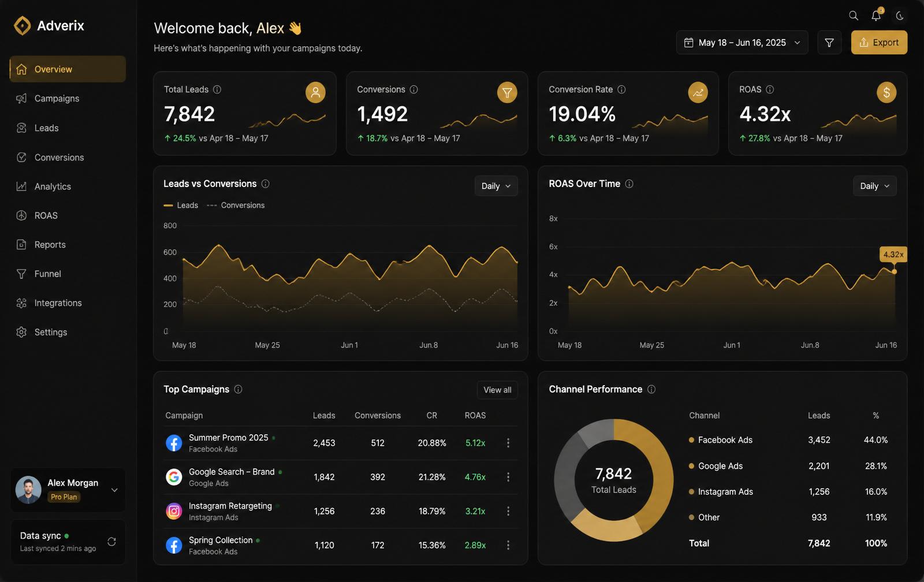Click the Pro Plan badge
Screen dimensions: 924x582
[x=64, y=497]
